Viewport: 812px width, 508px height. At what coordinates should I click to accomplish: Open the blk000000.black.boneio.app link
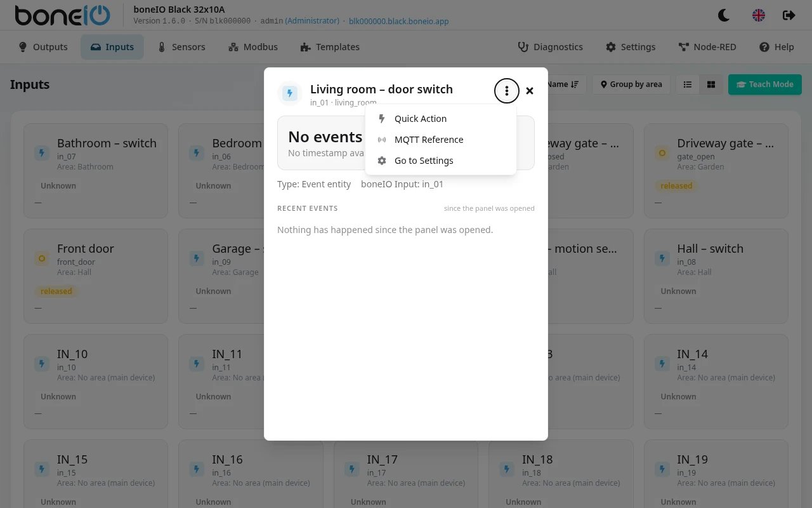[x=398, y=21]
